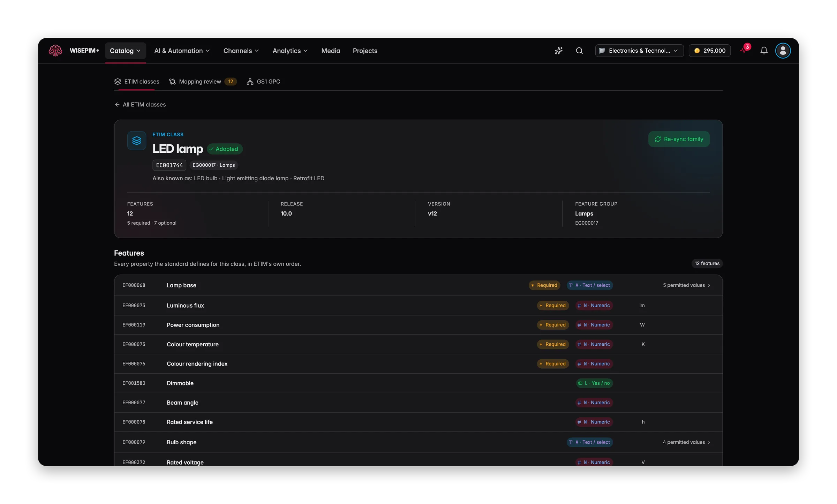Click the back arrow beside All ETIM classes
Screen dimensions: 837x504
(x=117, y=105)
